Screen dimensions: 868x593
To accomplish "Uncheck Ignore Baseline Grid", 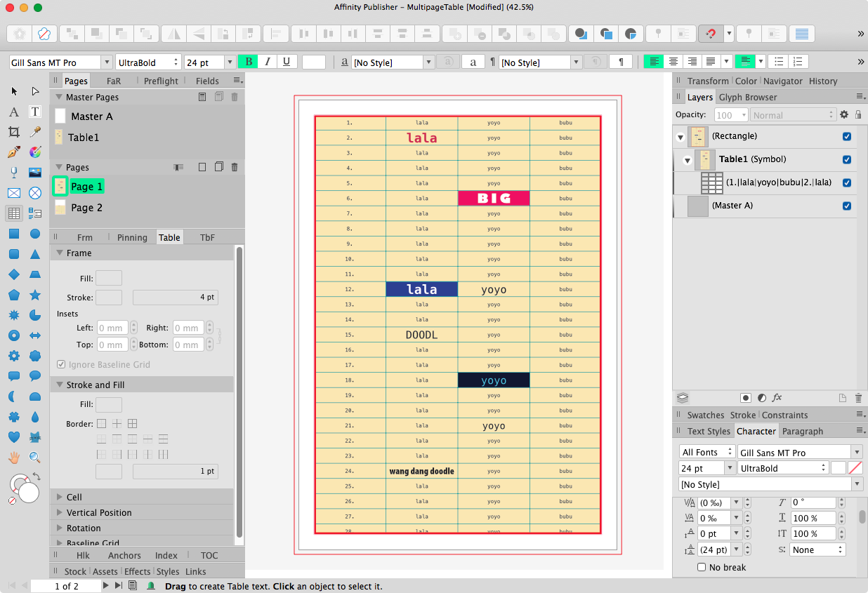I will tap(62, 364).
